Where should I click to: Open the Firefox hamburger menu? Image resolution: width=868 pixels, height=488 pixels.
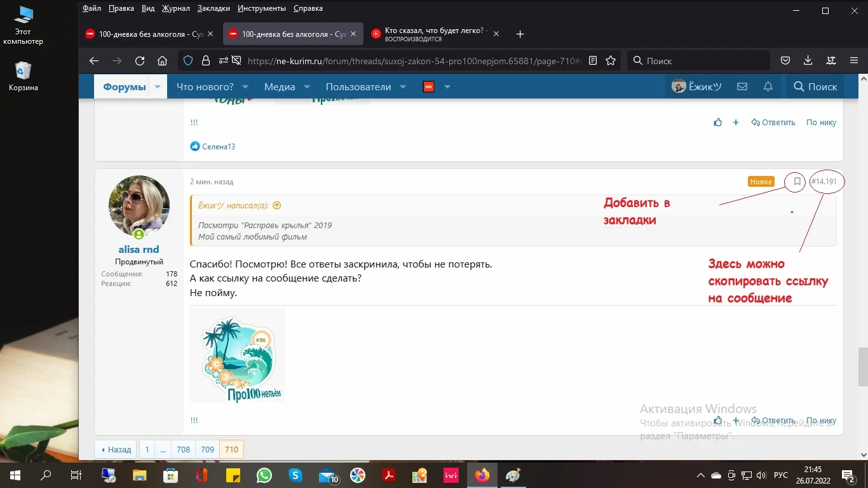(853, 60)
